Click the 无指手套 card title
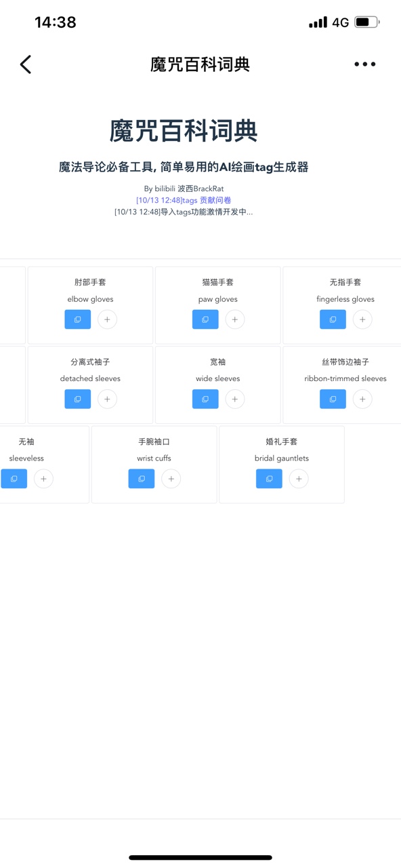The image size is (401, 868). (345, 282)
